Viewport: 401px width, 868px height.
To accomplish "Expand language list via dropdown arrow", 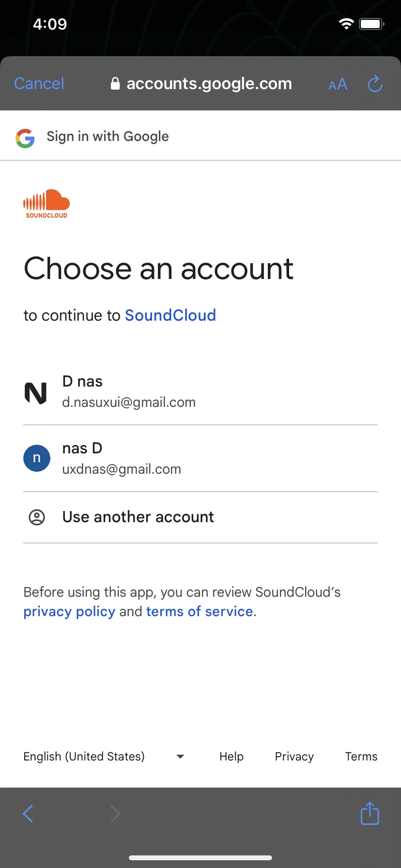I will tap(180, 757).
